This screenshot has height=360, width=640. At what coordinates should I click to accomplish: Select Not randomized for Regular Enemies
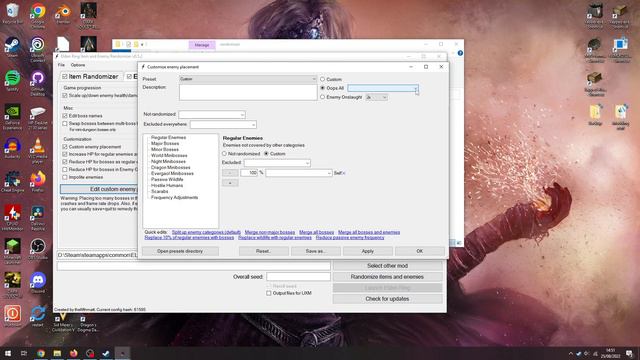(x=224, y=153)
